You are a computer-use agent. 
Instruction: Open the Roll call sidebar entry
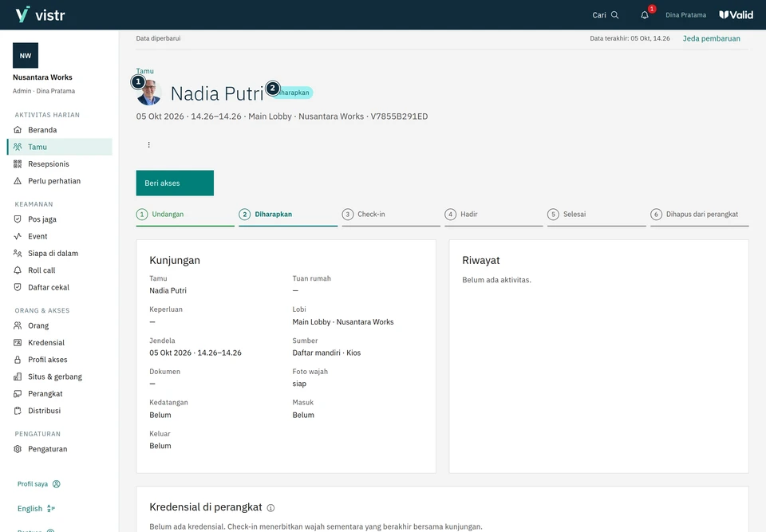click(60, 270)
